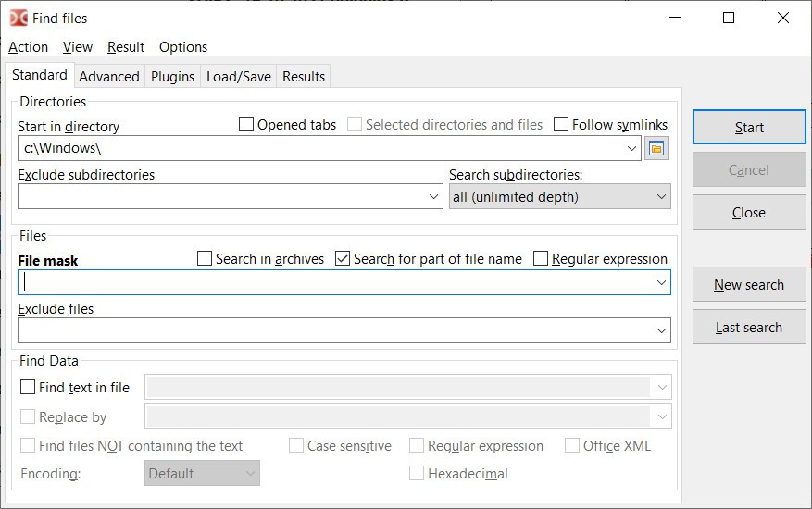812x509 pixels.
Task: Expand the Exclude files dropdown arrow
Action: (x=661, y=330)
